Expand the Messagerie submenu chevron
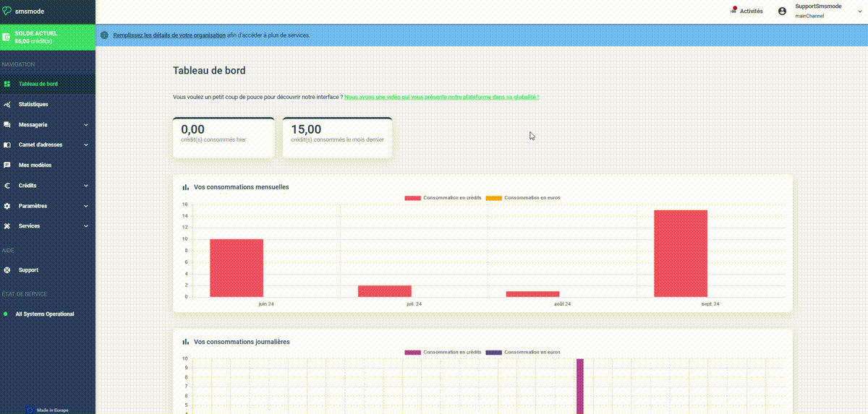The height and width of the screenshot is (414, 868). (86, 125)
